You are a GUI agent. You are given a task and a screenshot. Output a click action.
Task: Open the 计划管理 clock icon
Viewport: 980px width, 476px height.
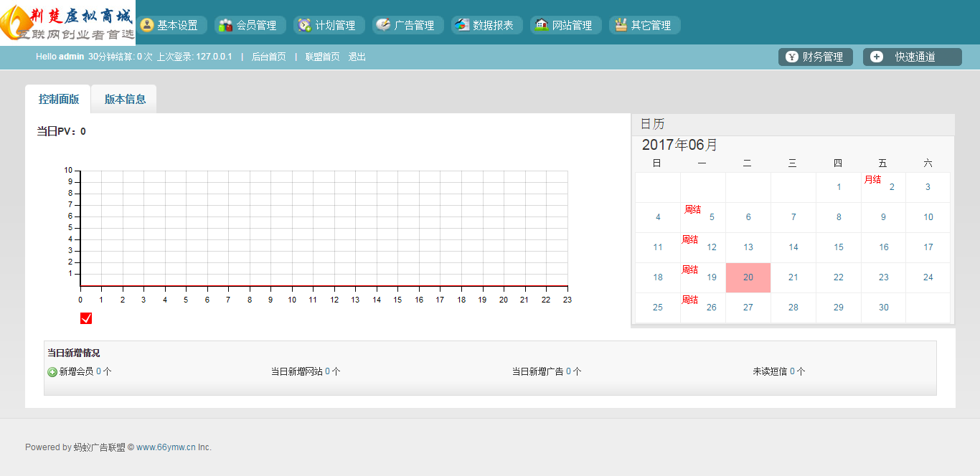(305, 25)
